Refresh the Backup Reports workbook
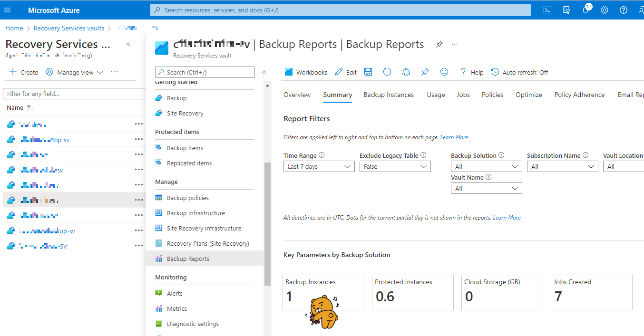The height and width of the screenshot is (336, 644). (x=387, y=72)
